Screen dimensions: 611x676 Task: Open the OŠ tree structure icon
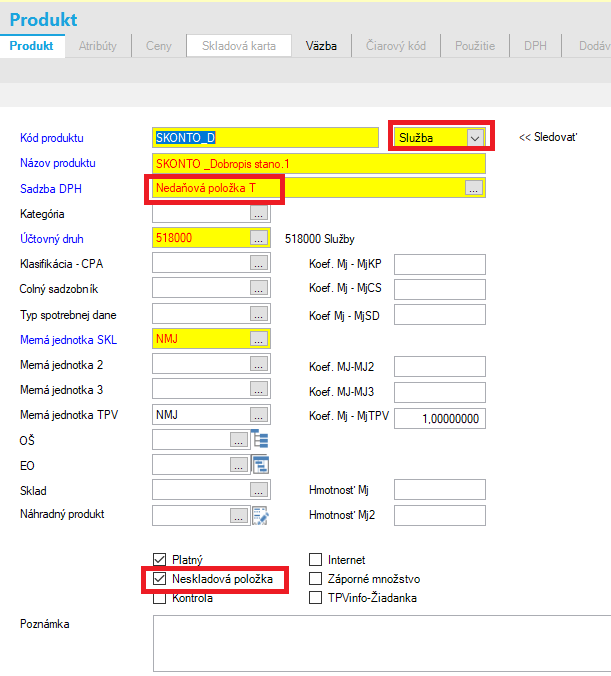[260, 439]
